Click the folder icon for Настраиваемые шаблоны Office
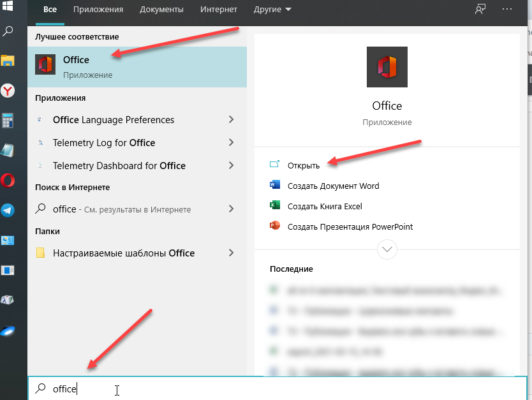 tap(40, 253)
